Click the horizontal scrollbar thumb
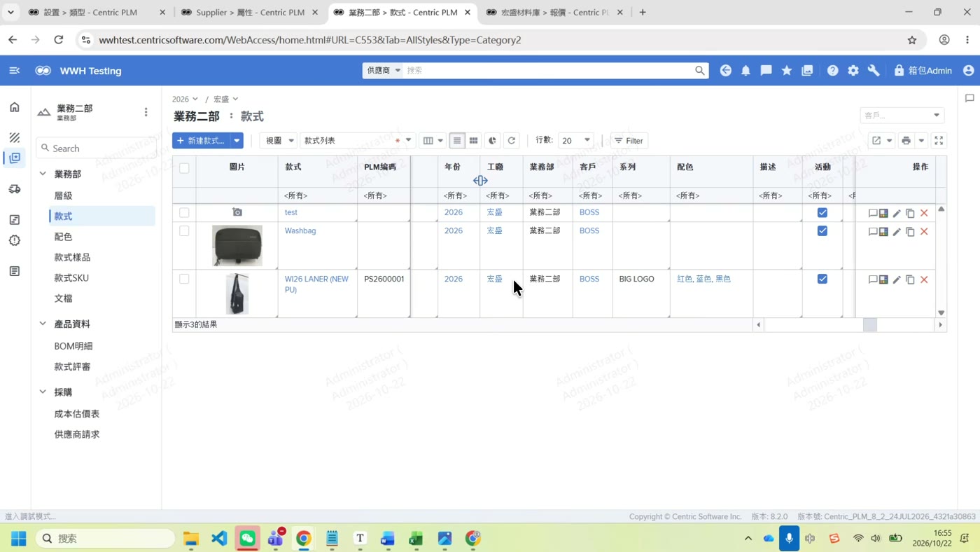Screen dimensions: 980x552 [869, 325]
